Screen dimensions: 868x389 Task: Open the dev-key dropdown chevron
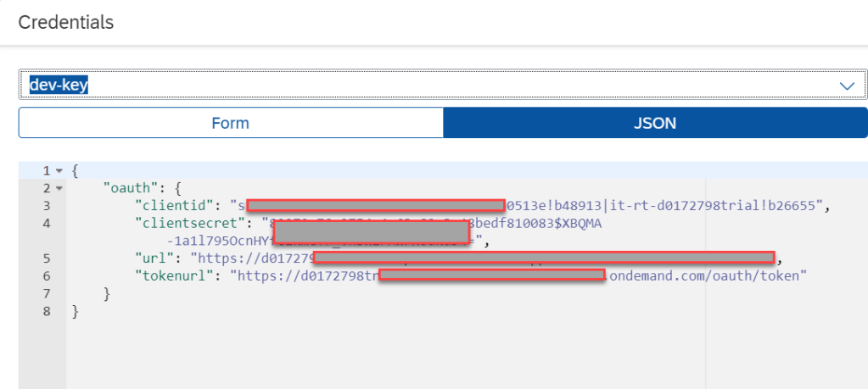(x=846, y=86)
